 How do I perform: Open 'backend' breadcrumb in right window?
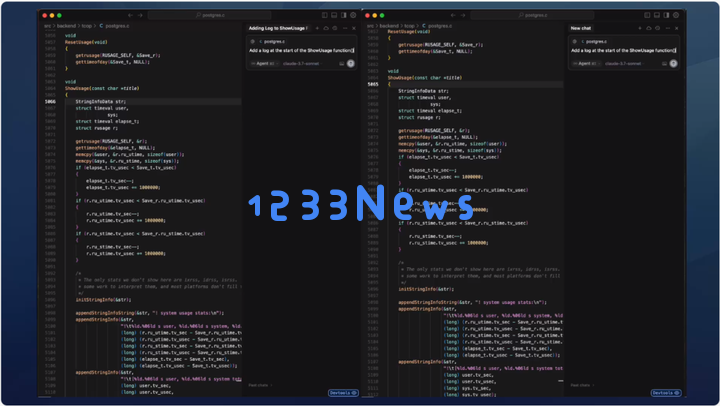pos(389,26)
